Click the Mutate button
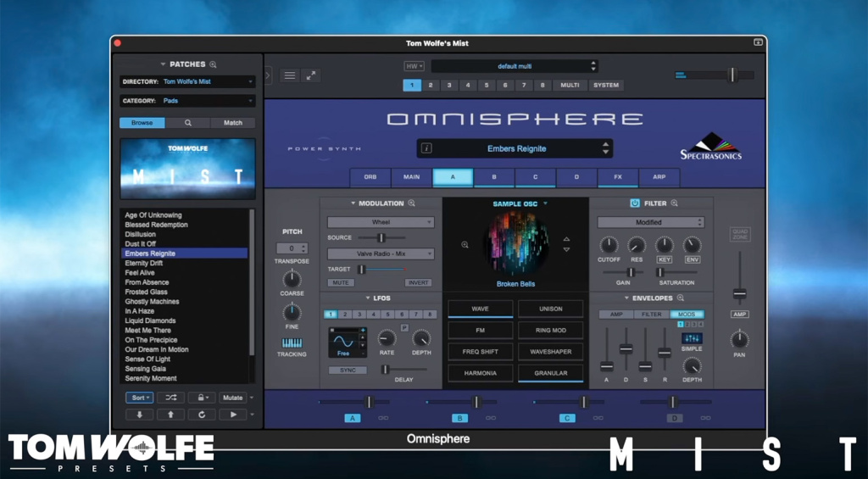 [232, 398]
